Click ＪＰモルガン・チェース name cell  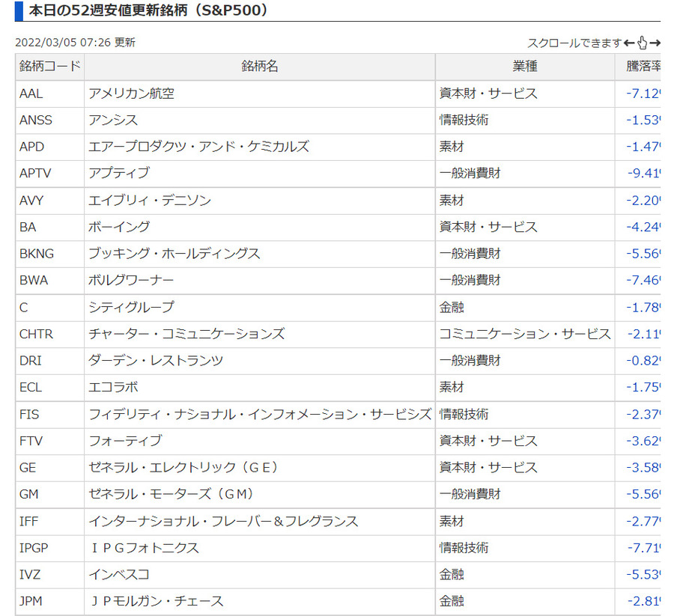pyautogui.click(x=260, y=601)
